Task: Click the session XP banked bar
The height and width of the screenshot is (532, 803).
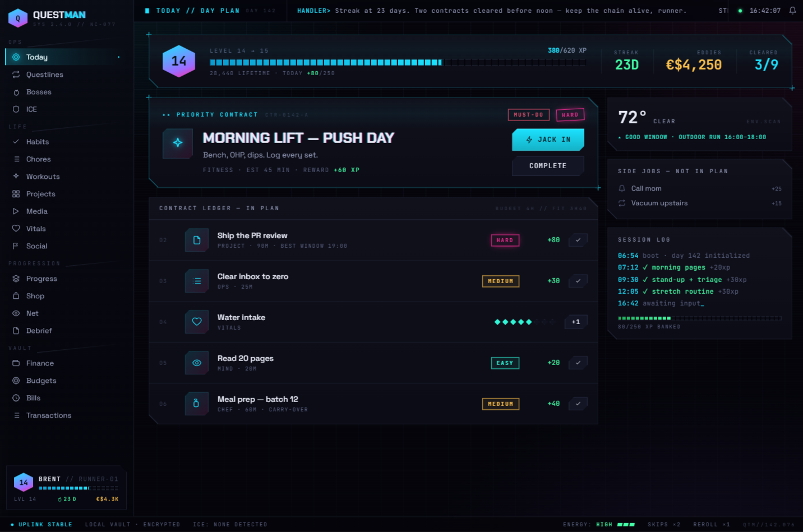Action: pos(700,318)
